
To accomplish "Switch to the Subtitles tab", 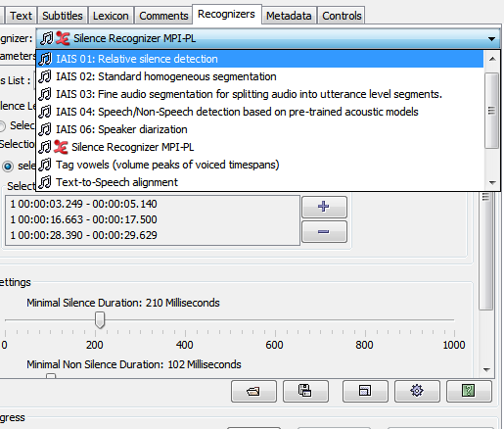I will (x=63, y=16).
